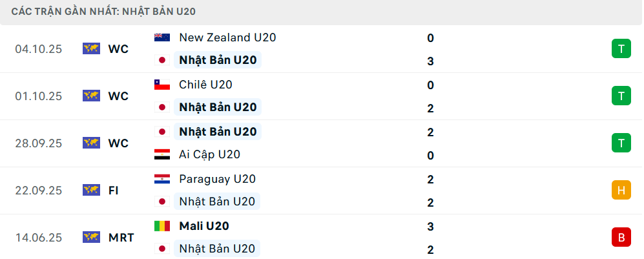The width and height of the screenshot is (644, 259).
Task: Click the 28.09.25 match date
Action: pyautogui.click(x=39, y=143)
